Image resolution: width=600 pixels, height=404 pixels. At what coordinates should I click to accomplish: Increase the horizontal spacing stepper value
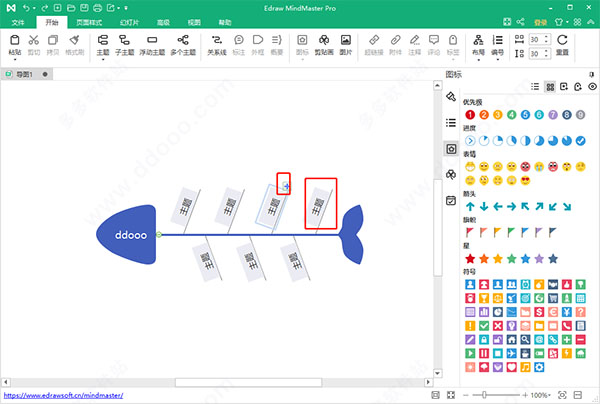pyautogui.click(x=546, y=37)
